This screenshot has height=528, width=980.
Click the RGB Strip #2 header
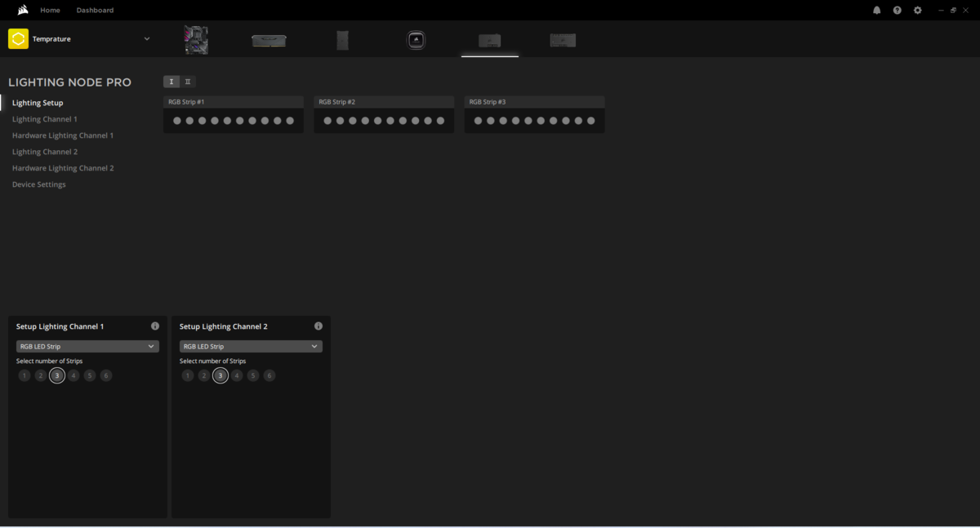pyautogui.click(x=384, y=102)
